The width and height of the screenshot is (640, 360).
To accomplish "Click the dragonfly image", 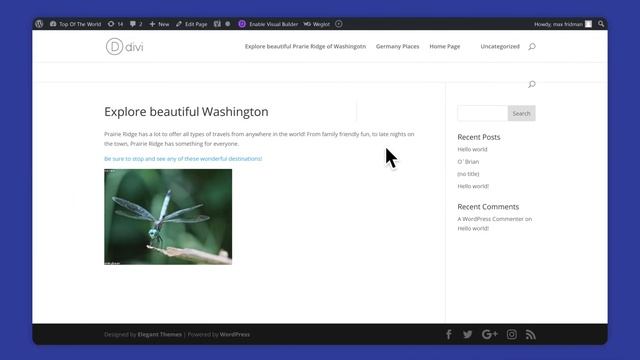I will pyautogui.click(x=168, y=217).
